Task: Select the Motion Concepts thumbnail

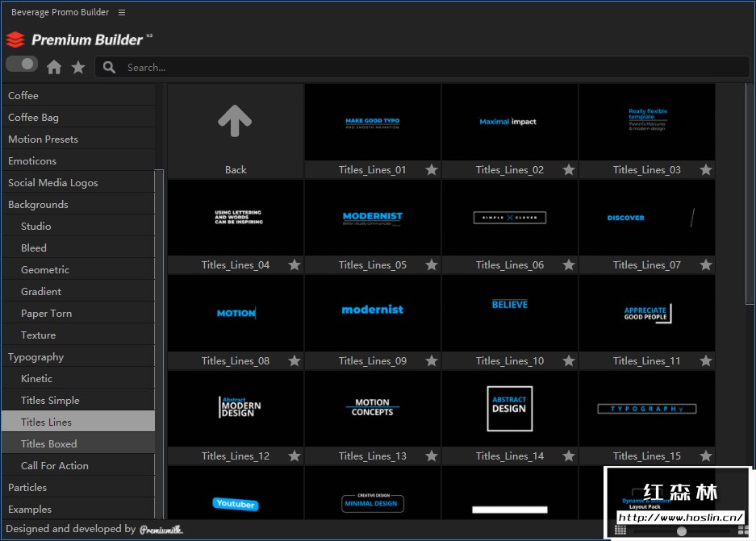Action: (x=373, y=409)
